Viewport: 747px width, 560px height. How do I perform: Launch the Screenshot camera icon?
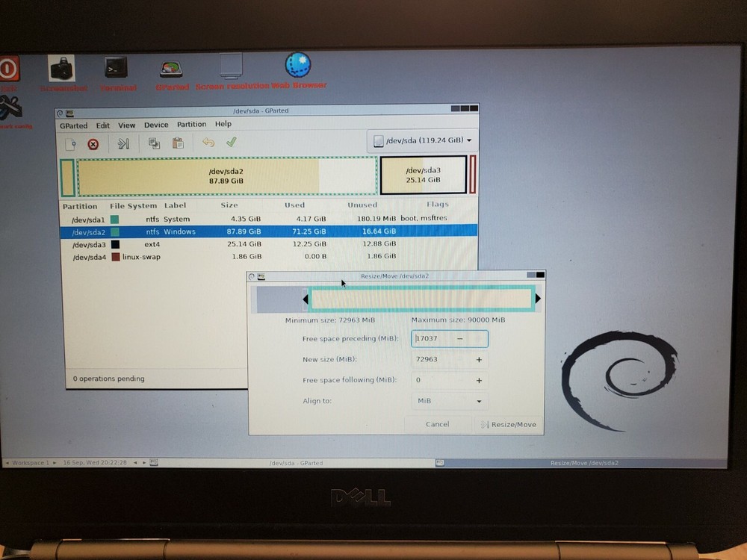coord(62,68)
